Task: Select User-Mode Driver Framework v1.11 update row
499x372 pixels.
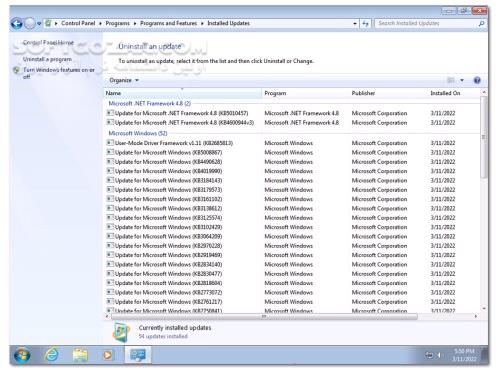Action: (293, 143)
